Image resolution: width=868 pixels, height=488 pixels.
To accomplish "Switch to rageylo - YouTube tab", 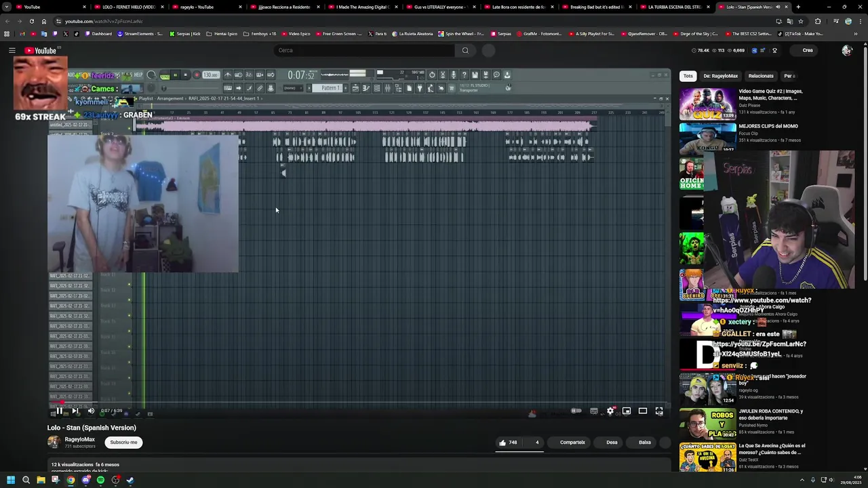I will tap(206, 7).
